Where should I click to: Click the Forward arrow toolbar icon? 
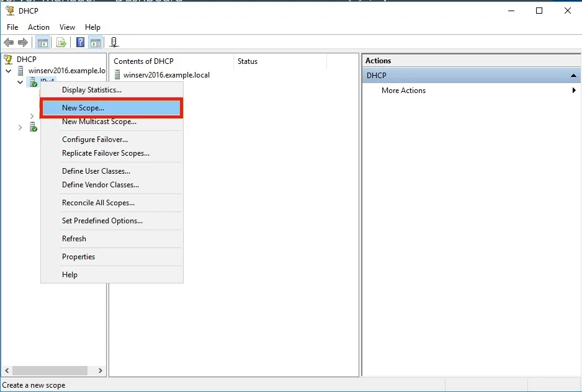click(x=23, y=42)
